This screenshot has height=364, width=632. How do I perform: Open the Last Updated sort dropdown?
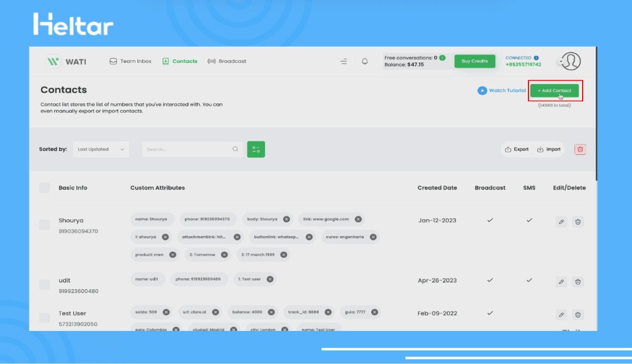pos(101,149)
